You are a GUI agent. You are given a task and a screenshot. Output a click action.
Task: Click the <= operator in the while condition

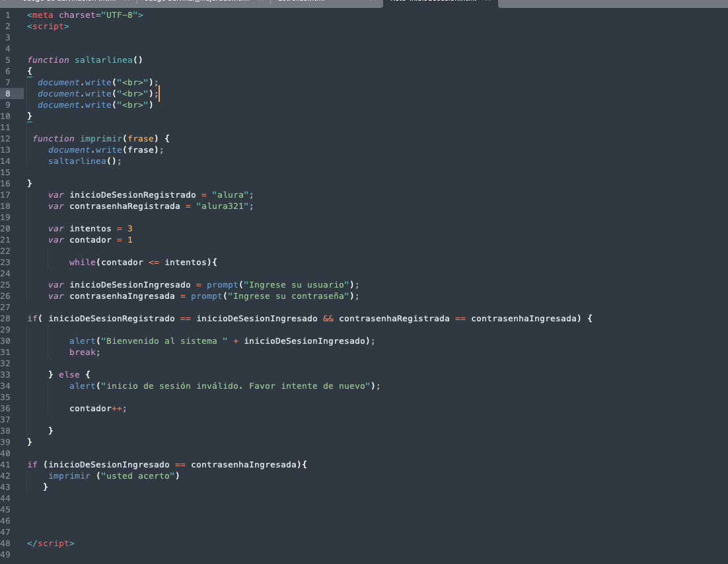(x=154, y=262)
